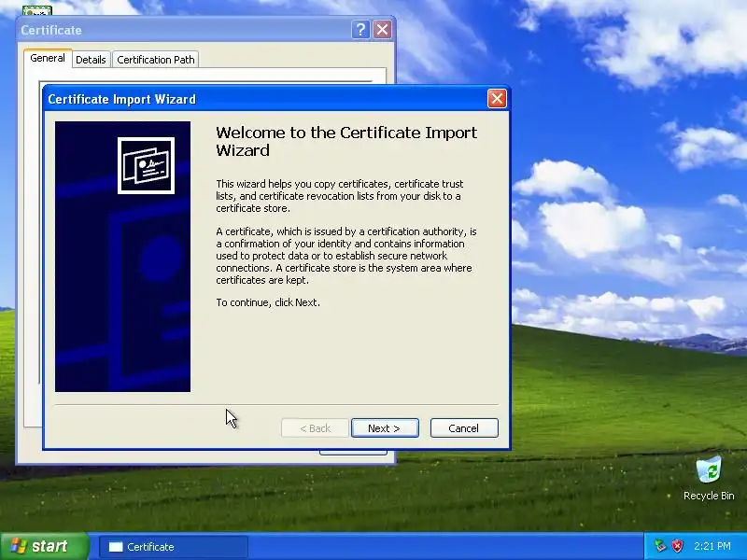
Task: Open the Details tab in Certificate window
Action: (91, 60)
